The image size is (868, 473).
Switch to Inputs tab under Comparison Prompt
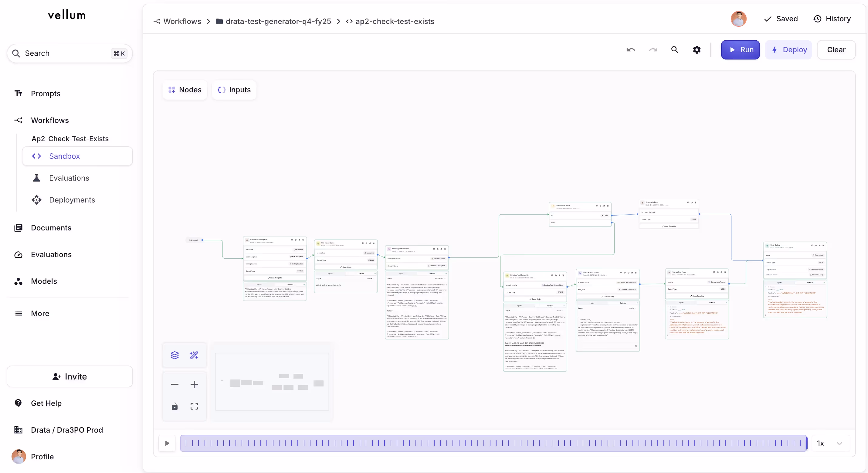[592, 303]
